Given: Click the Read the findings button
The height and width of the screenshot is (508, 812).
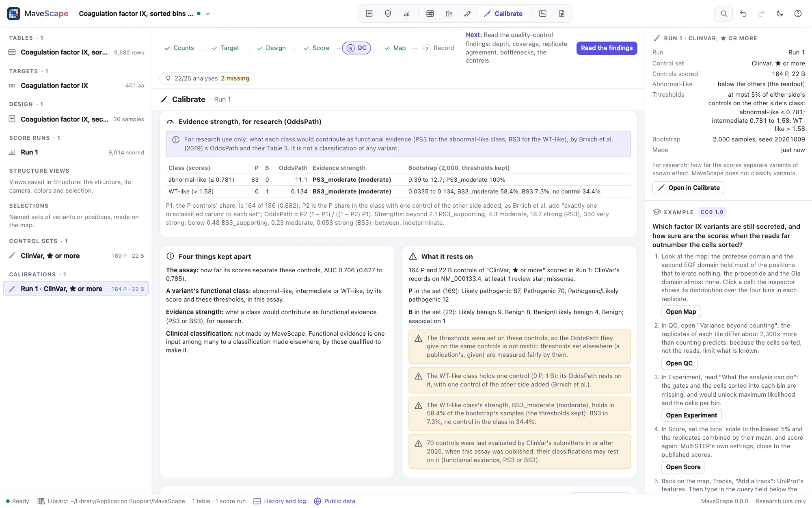Looking at the screenshot, I should 607,48.
